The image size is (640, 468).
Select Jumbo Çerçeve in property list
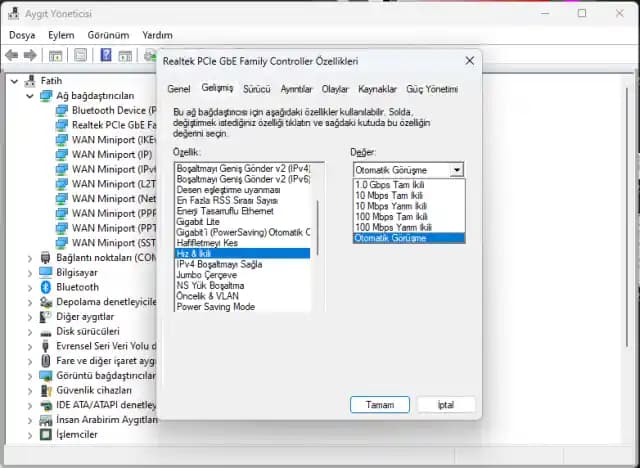pyautogui.click(x=206, y=275)
